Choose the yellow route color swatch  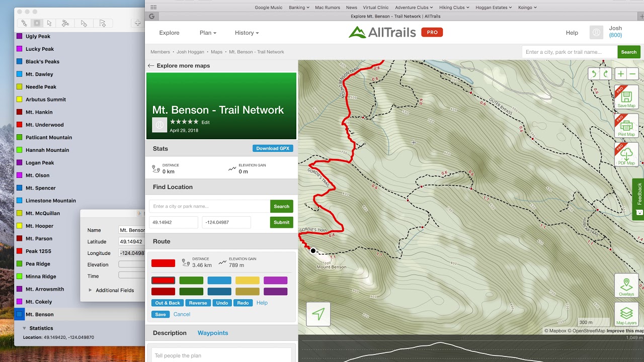click(x=248, y=281)
